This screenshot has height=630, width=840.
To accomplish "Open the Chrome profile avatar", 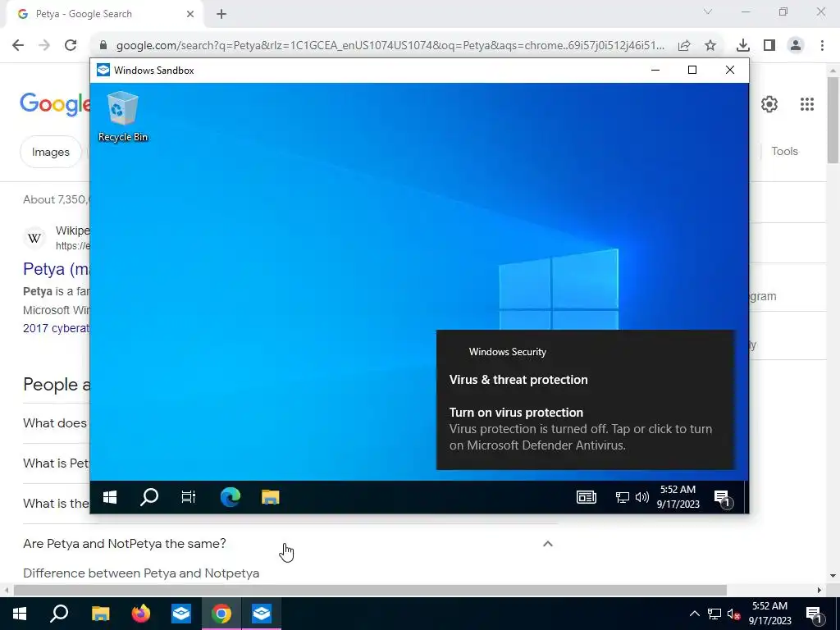I will tap(796, 46).
